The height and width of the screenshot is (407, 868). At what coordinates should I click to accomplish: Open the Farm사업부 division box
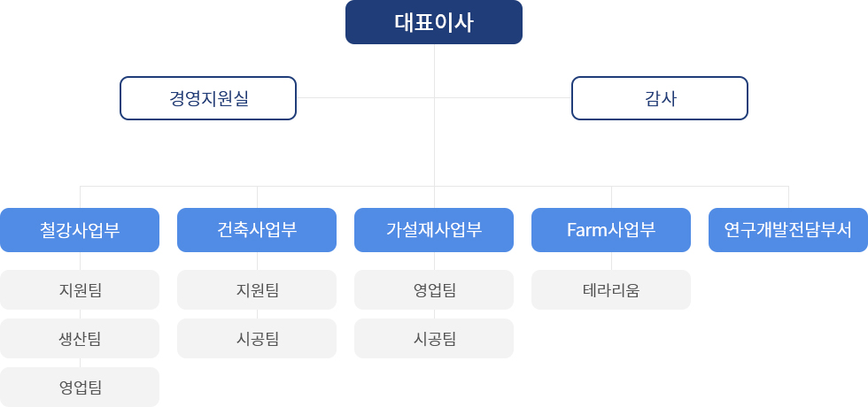point(611,230)
